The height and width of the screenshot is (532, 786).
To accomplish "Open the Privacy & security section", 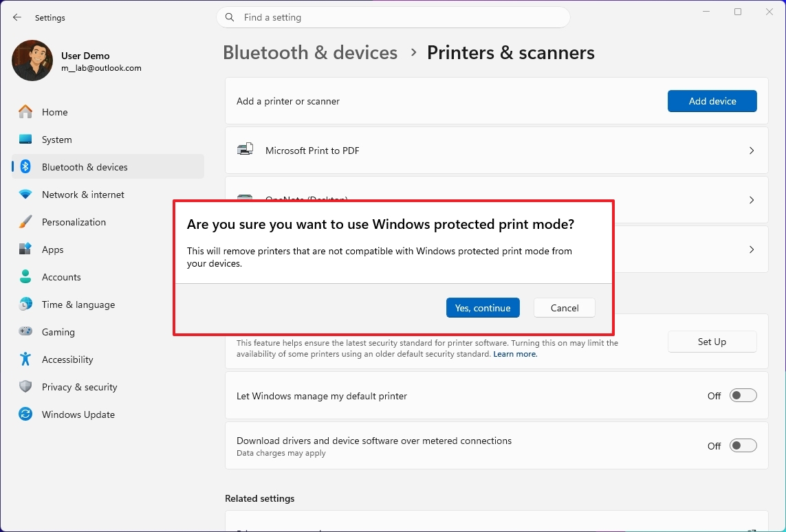I will tap(78, 386).
